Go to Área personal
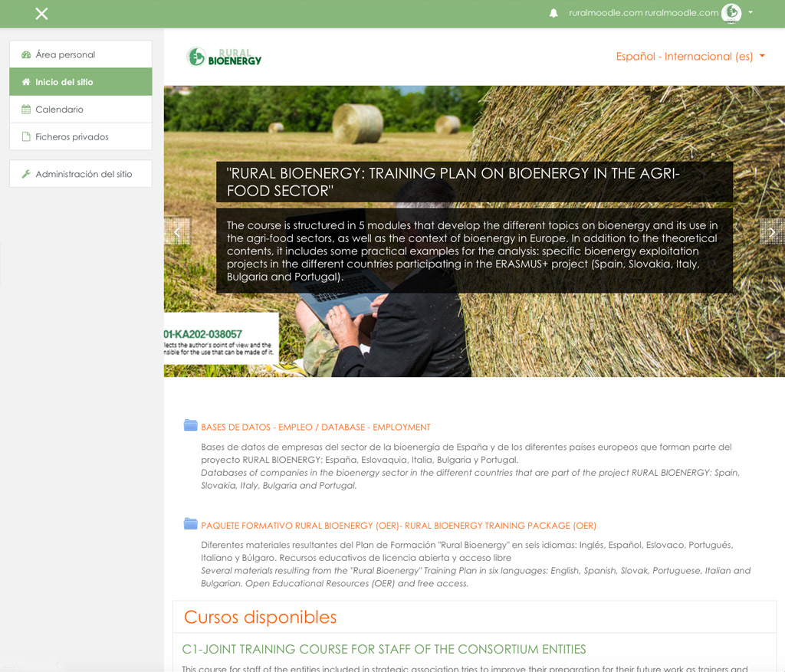Screen dimensions: 785x672 (x=80, y=54)
